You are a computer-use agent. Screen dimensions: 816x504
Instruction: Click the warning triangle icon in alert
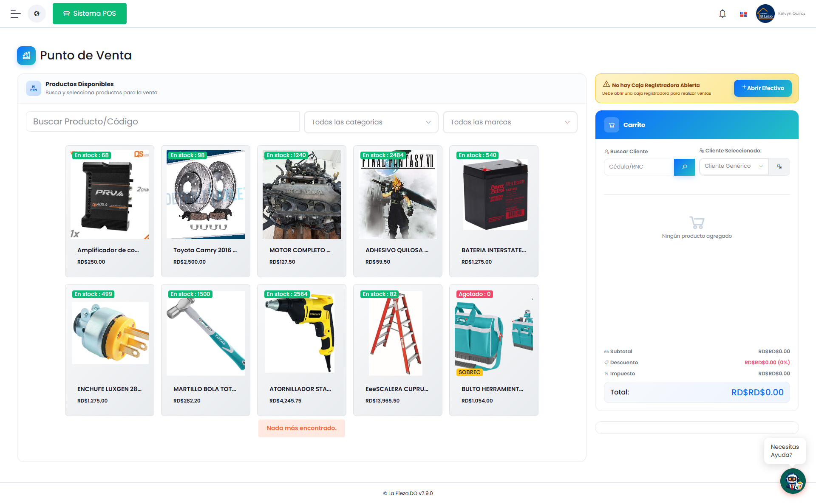point(606,84)
